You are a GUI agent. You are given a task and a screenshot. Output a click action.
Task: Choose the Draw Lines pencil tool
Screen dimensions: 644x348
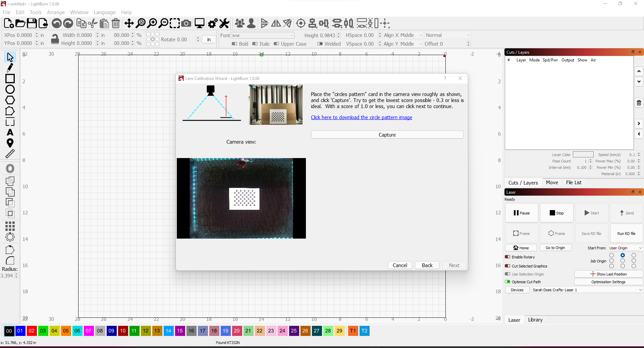point(10,68)
